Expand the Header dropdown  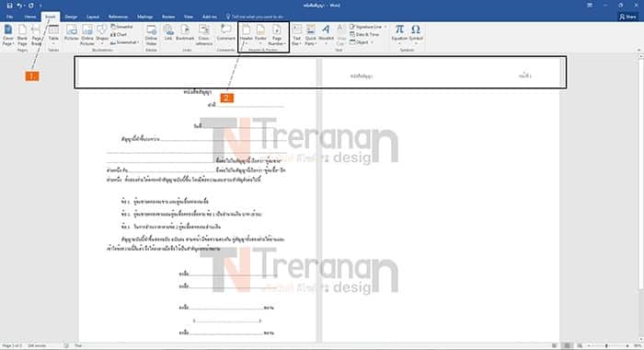tap(246, 35)
